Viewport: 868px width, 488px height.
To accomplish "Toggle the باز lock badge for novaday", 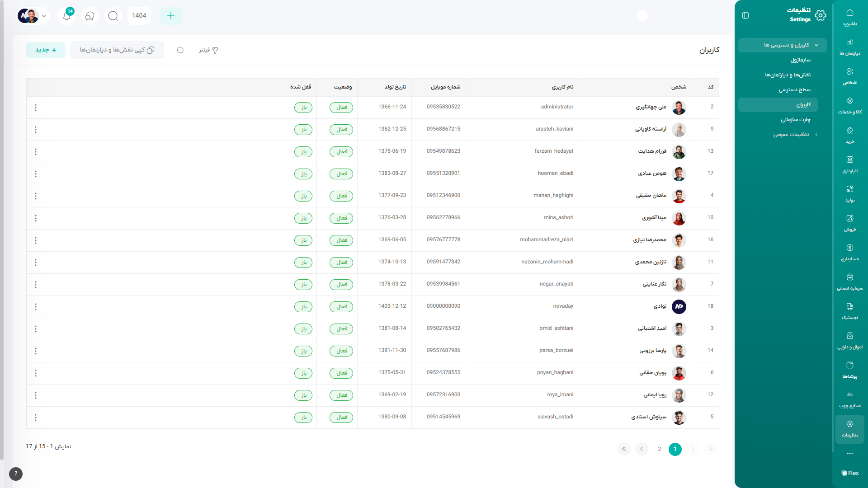I will [x=303, y=307].
